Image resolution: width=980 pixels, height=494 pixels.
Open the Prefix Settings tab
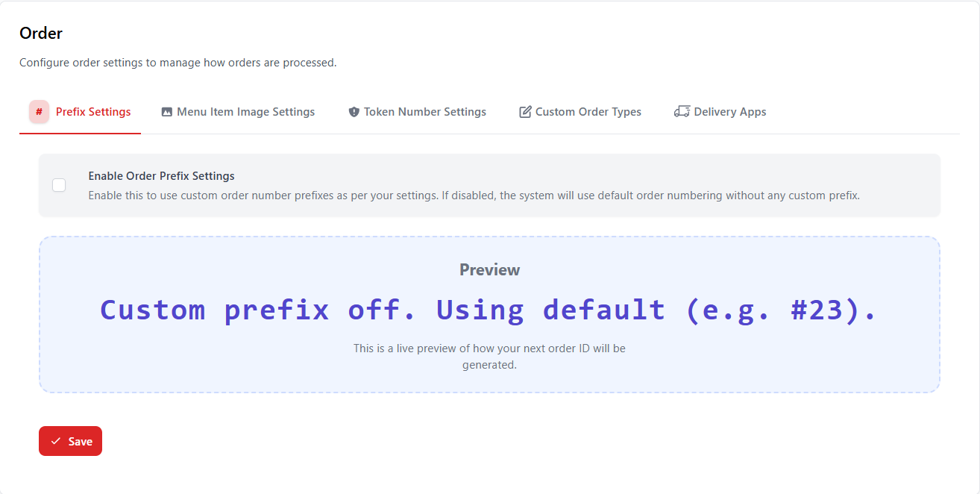[93, 112]
